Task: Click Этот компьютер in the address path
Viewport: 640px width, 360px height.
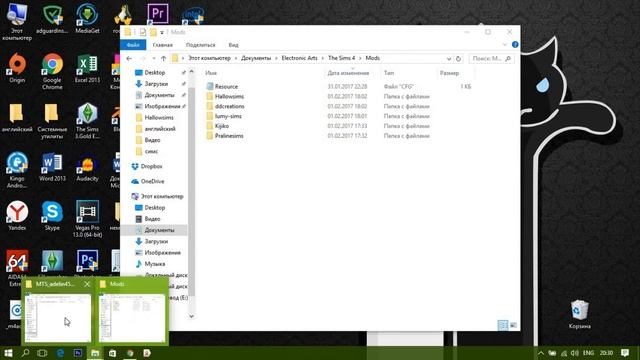Action: (209, 58)
